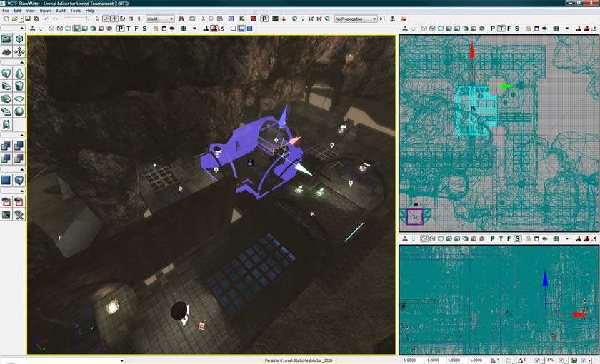Click the Add Special Brush icon
Screen dimensions: 600x364
[6, 180]
